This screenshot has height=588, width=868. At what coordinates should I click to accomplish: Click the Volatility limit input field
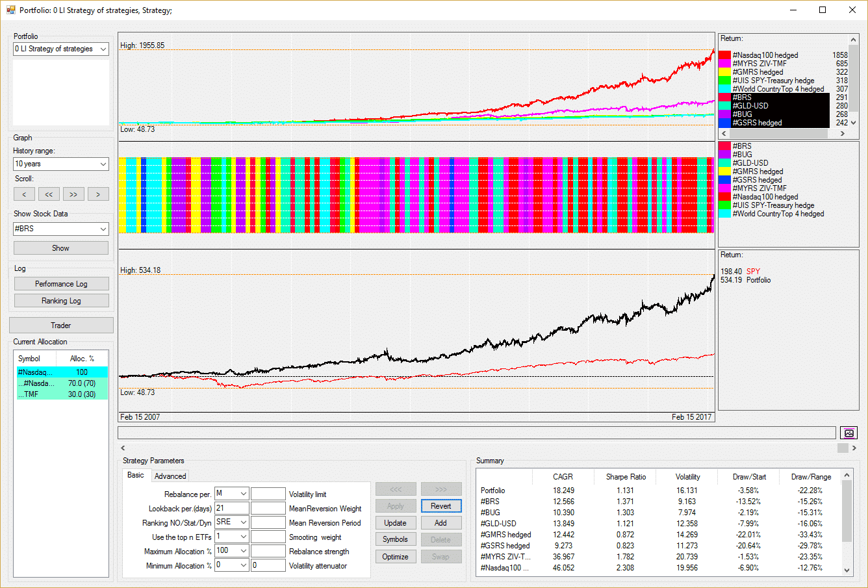click(x=268, y=494)
